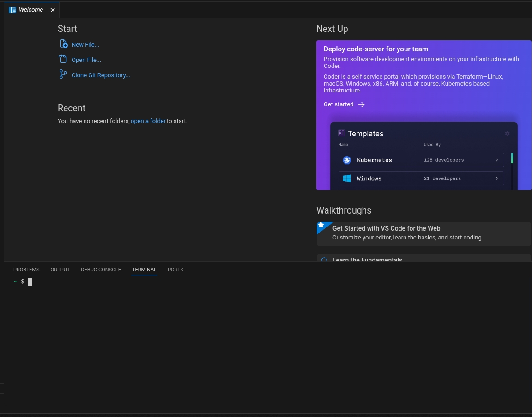This screenshot has height=417, width=532.
Task: Close the Welcome tab
Action: (53, 10)
